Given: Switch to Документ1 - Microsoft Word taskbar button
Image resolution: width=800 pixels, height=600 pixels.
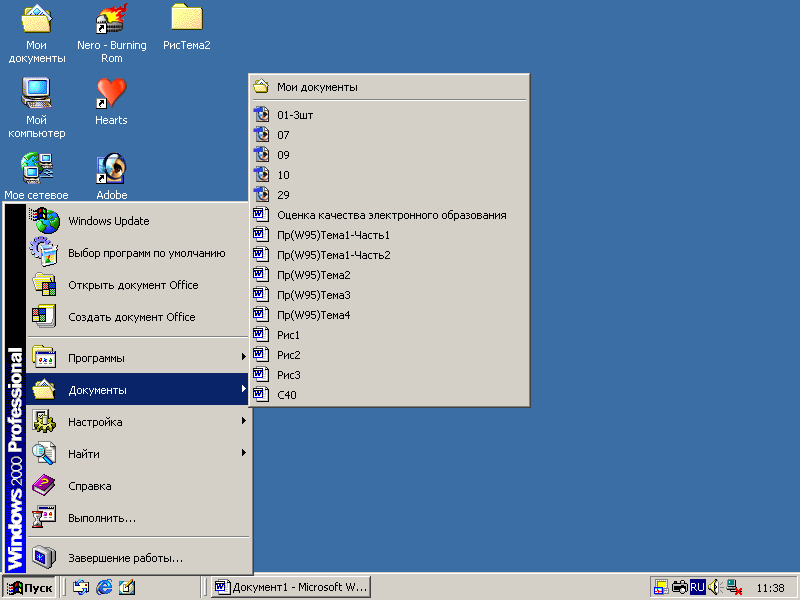Looking at the screenshot, I should tap(291, 587).
